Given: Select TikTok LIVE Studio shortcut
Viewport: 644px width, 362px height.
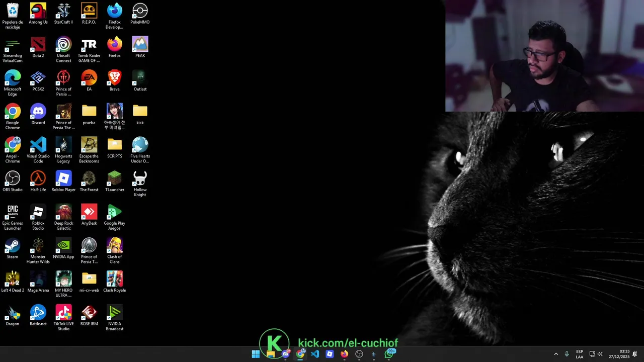Looking at the screenshot, I should (63, 318).
